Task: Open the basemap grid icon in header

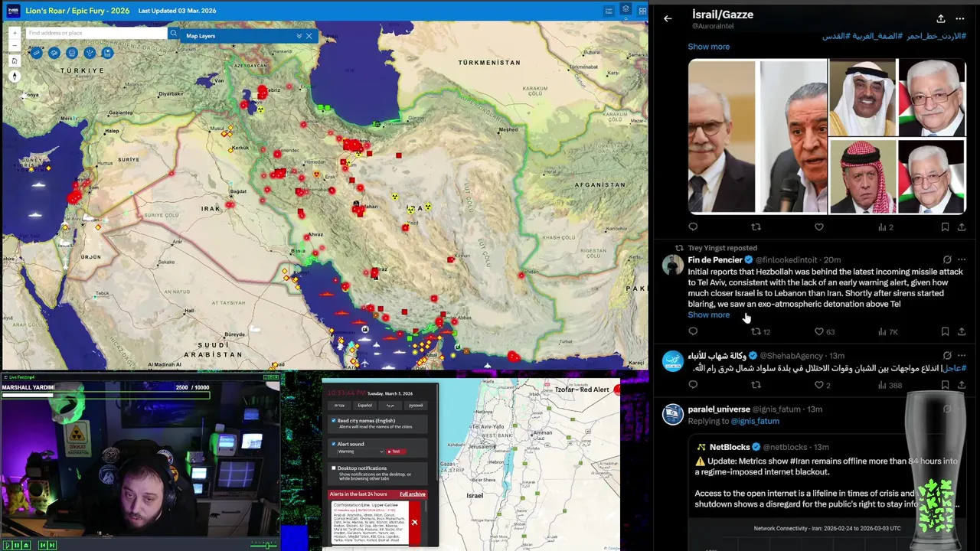Action: click(x=642, y=11)
